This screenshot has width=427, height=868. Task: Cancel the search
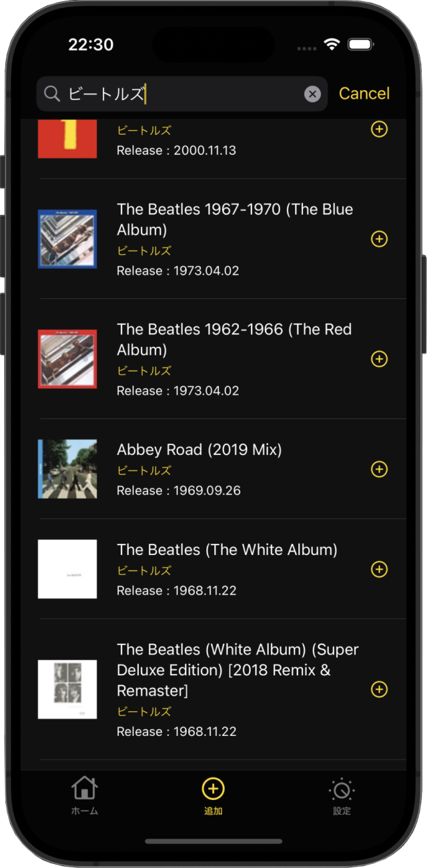tap(364, 93)
